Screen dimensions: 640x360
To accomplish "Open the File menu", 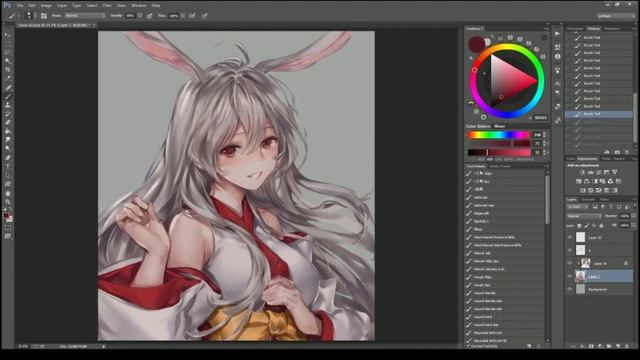I will [20, 6].
